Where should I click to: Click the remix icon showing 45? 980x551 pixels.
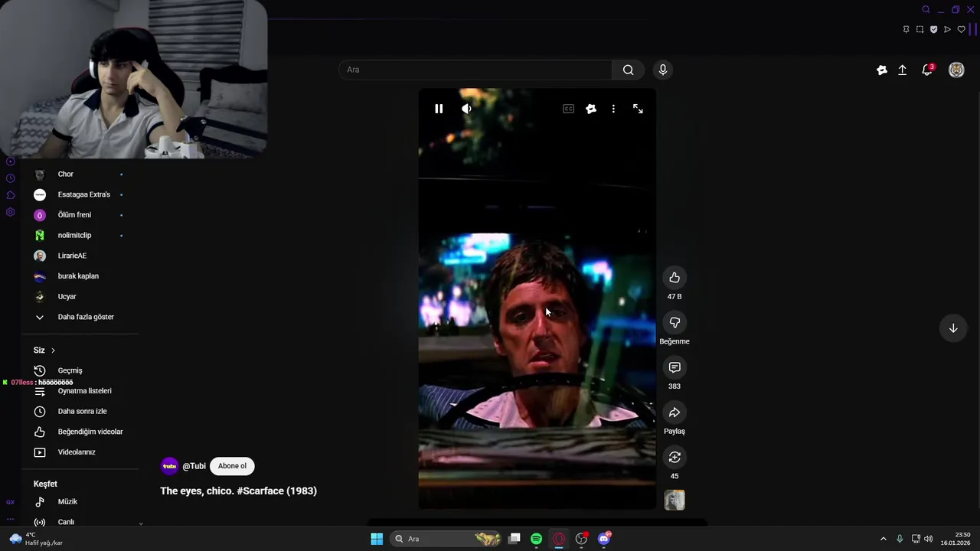(675, 458)
